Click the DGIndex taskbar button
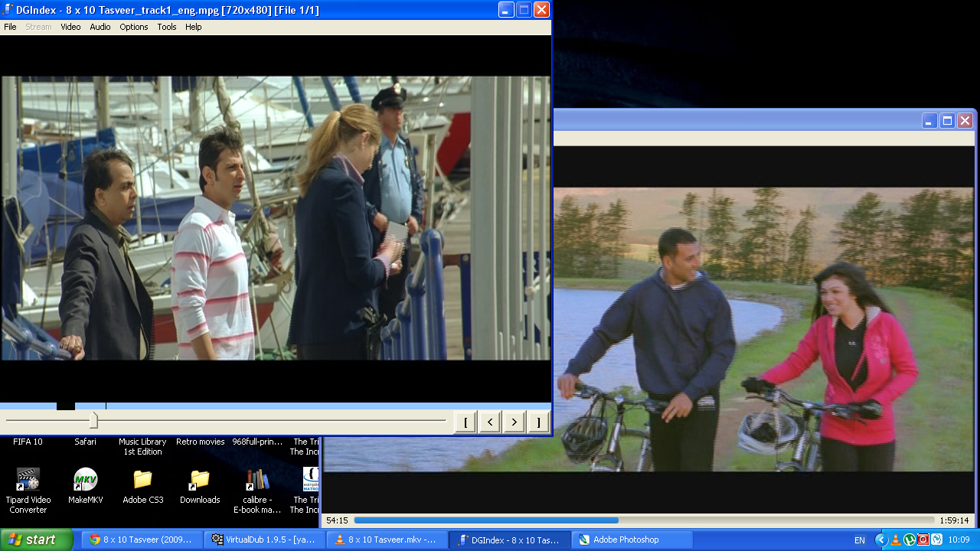 (x=509, y=540)
